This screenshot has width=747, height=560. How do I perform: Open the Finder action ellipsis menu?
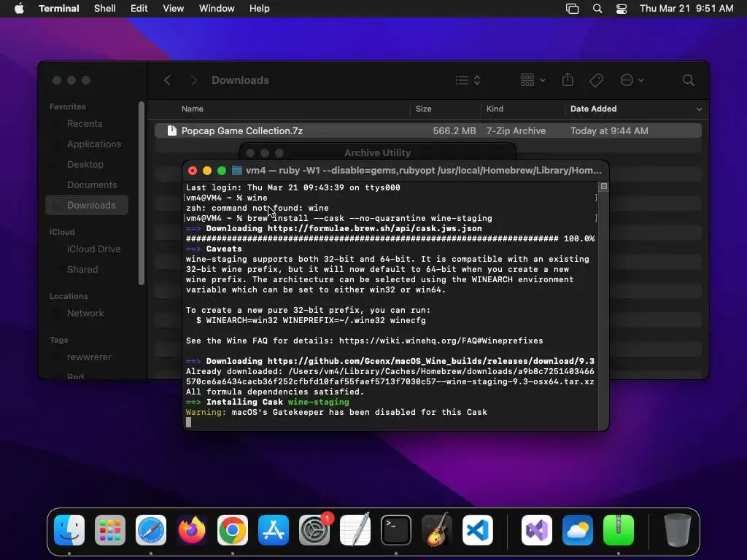pos(632,80)
